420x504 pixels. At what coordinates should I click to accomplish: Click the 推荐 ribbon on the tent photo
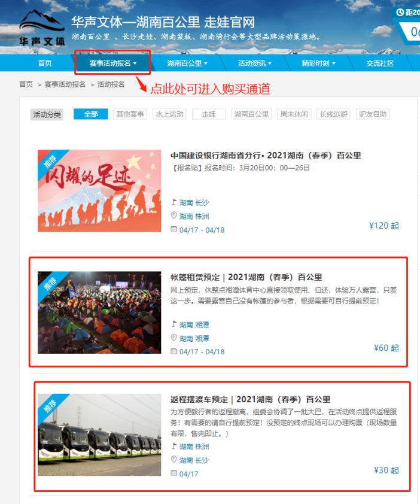click(x=50, y=283)
